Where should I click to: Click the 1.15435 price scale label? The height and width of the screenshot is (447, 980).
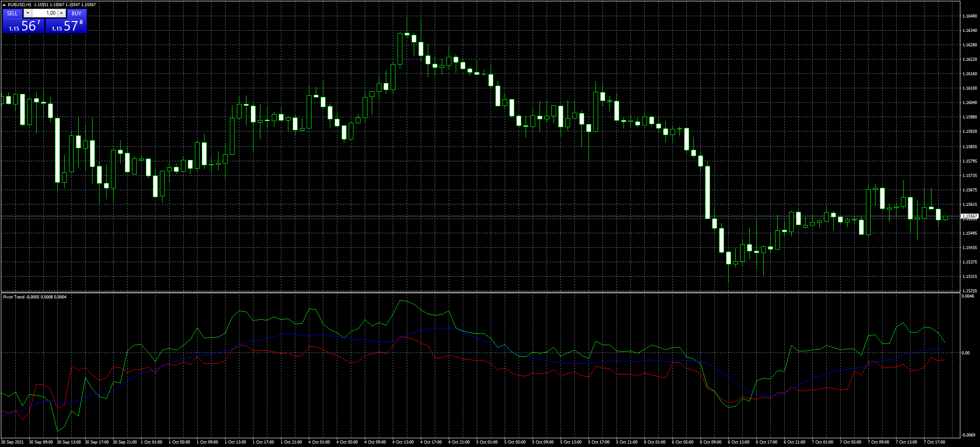[x=970, y=247]
